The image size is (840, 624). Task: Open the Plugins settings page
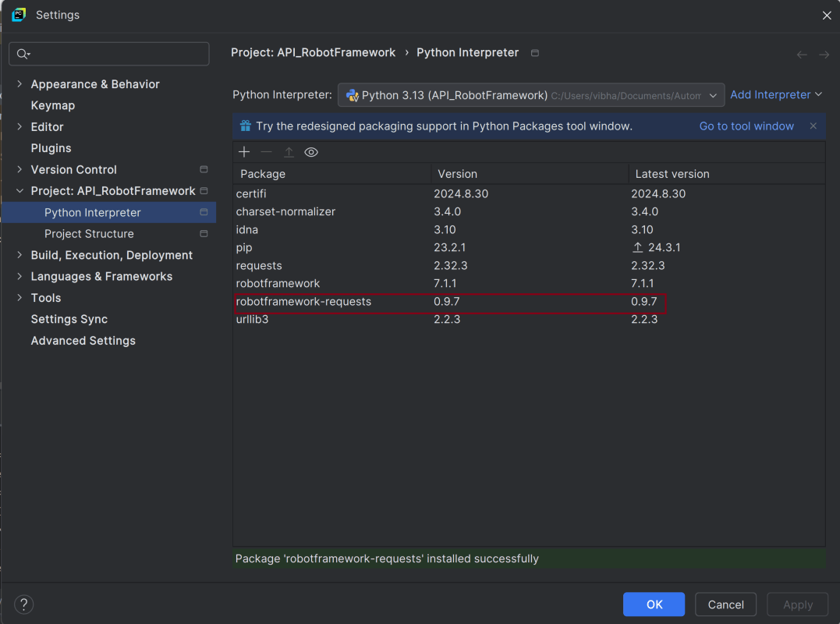coord(51,148)
